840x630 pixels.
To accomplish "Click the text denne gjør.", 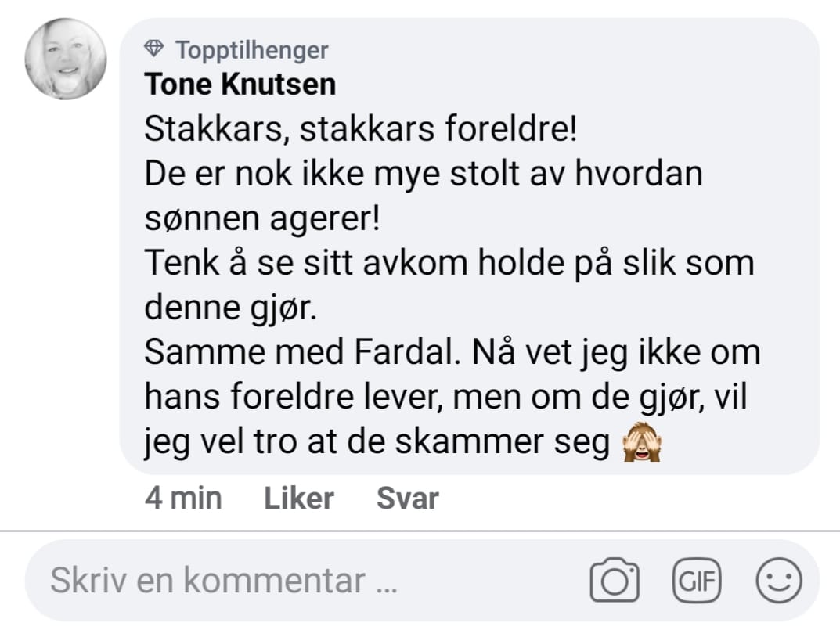I will [x=230, y=308].
